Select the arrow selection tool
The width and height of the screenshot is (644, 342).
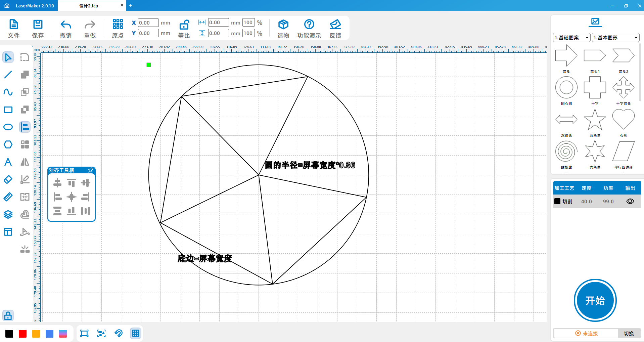pos(8,57)
